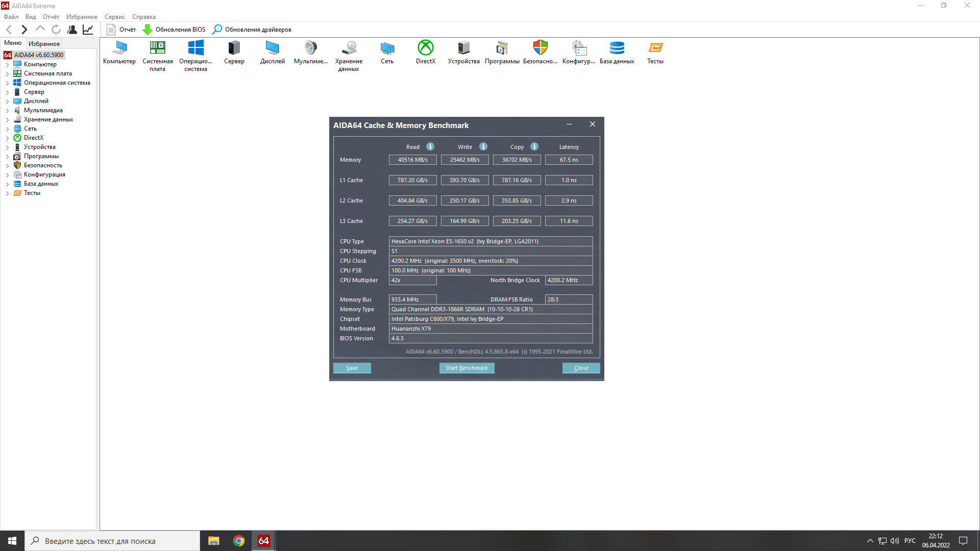The width and height of the screenshot is (980, 551).
Task: Expand the Компьютер tree node
Action: click(7, 65)
